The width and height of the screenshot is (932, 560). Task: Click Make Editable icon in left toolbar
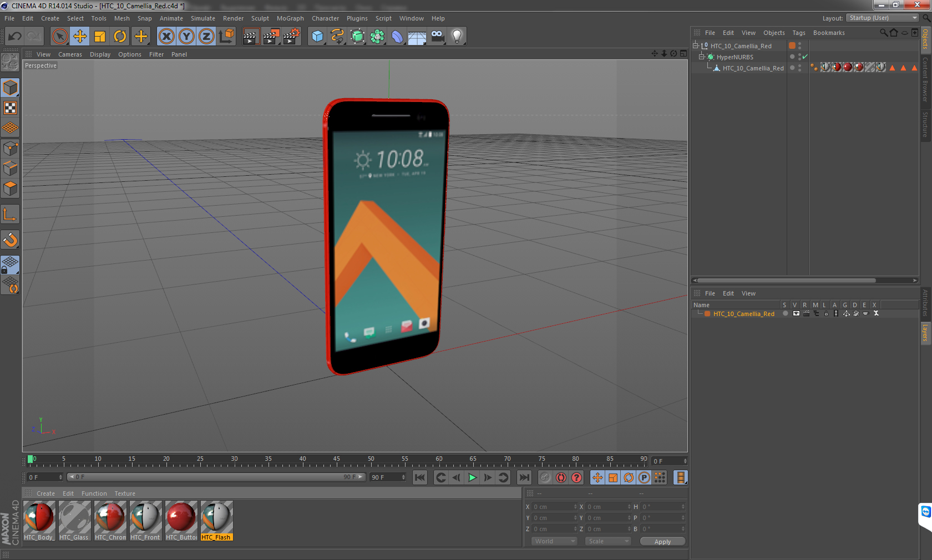(10, 62)
